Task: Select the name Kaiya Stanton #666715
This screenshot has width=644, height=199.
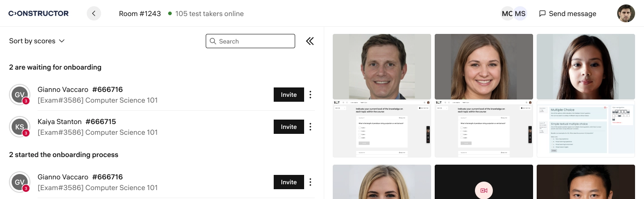Action: [77, 121]
